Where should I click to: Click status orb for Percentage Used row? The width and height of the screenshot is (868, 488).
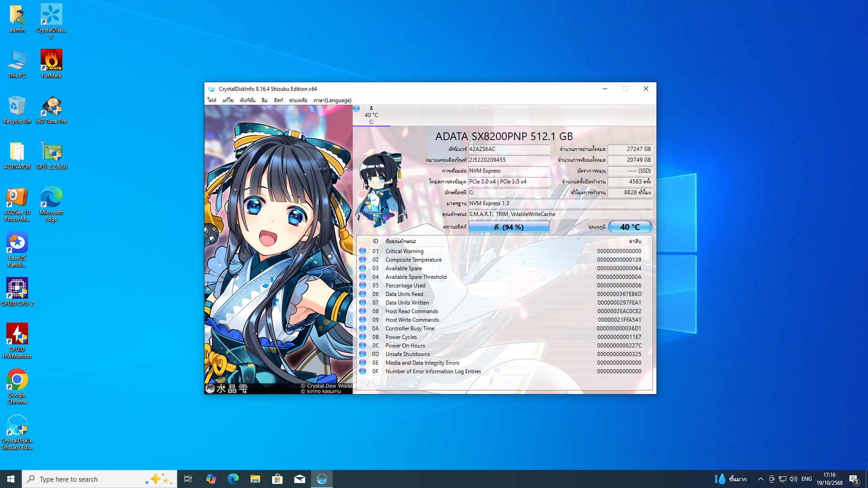363,286
